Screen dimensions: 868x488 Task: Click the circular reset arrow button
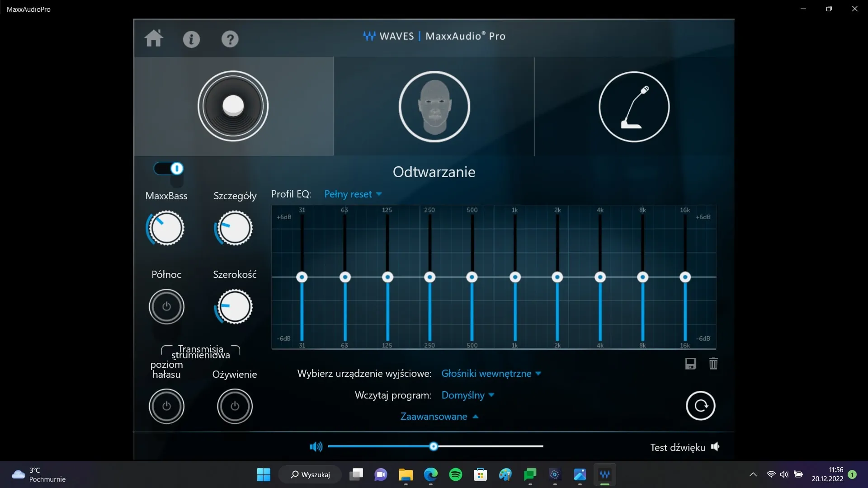[700, 406]
